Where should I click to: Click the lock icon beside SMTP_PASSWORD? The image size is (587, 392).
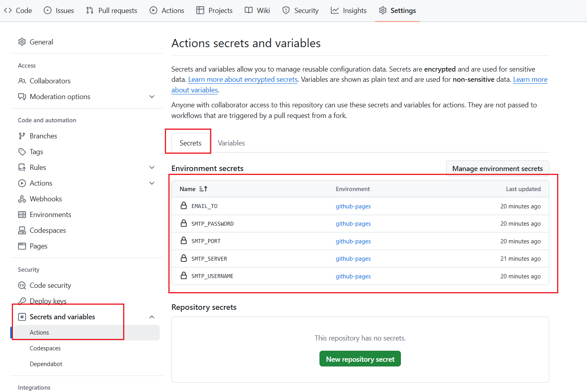[x=184, y=223]
